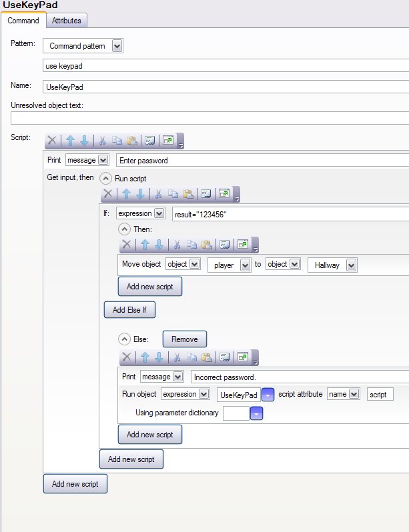Click the Add Else If button
The image size is (409, 532).
click(x=129, y=310)
